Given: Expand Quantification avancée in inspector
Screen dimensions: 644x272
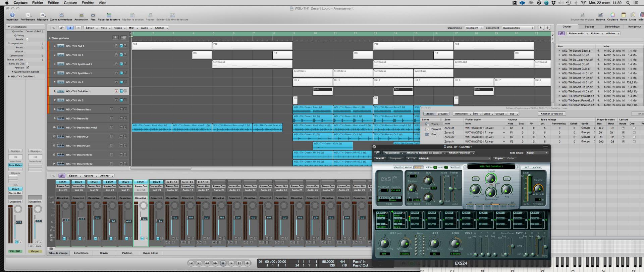Looking at the screenshot, I should click(13, 72).
